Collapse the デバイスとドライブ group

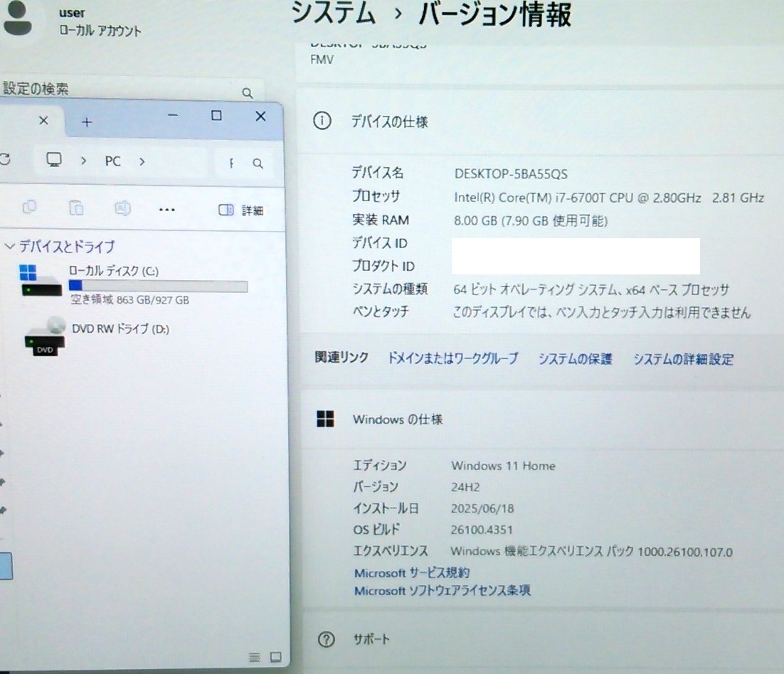pos(9,246)
